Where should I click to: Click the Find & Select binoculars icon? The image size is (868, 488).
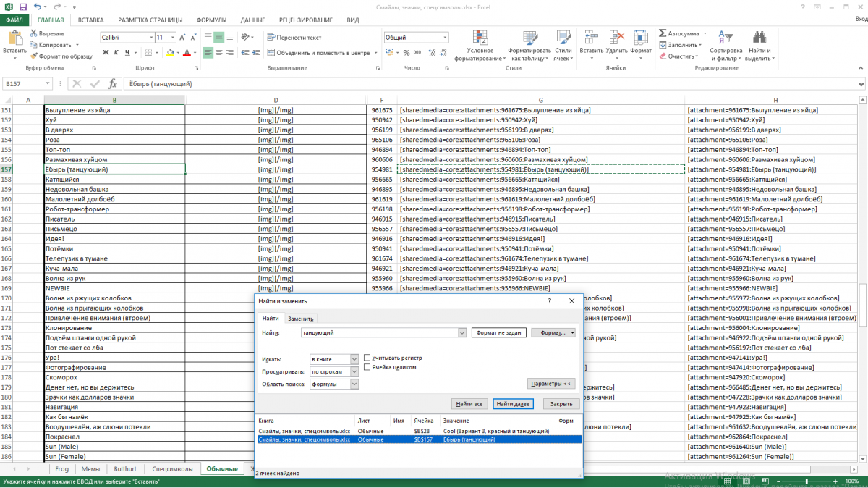(759, 38)
